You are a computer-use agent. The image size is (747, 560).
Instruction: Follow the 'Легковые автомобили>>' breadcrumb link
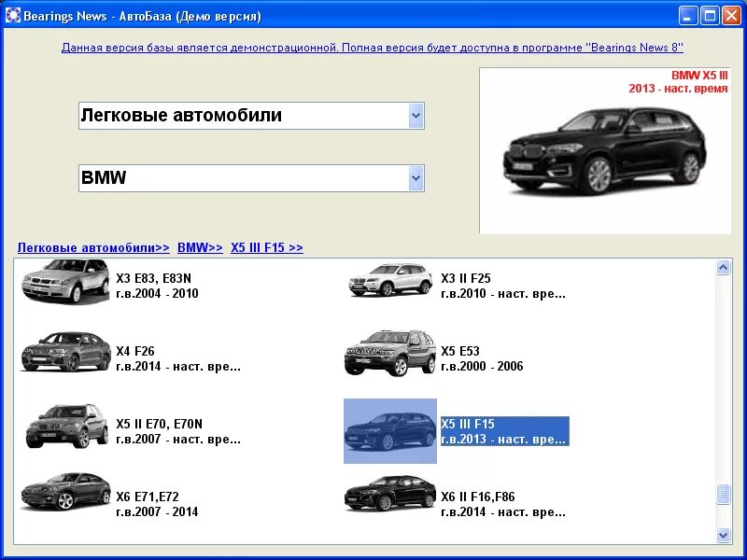[93, 247]
